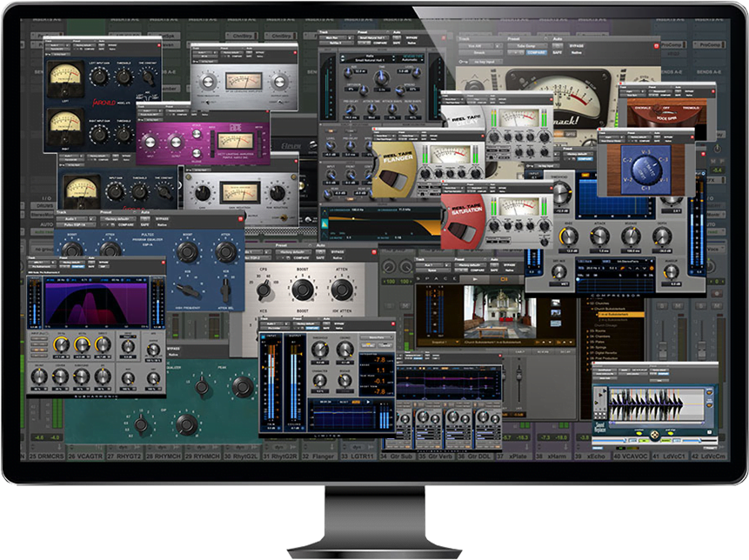749x560 pixels.
Task: Click the key icon beside Smack! key input
Action: point(463,62)
